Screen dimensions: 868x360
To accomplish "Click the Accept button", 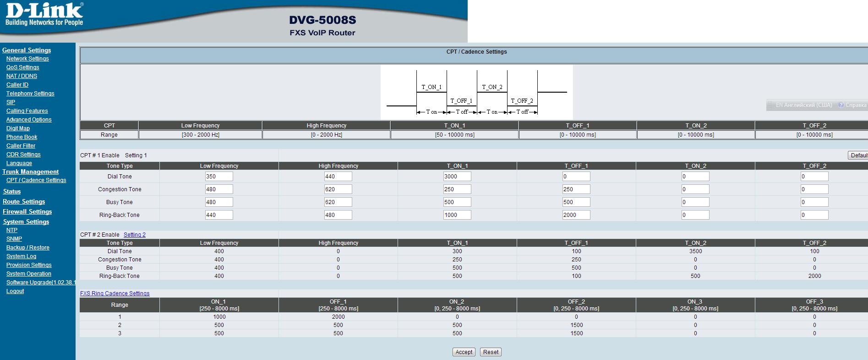I will 464,352.
